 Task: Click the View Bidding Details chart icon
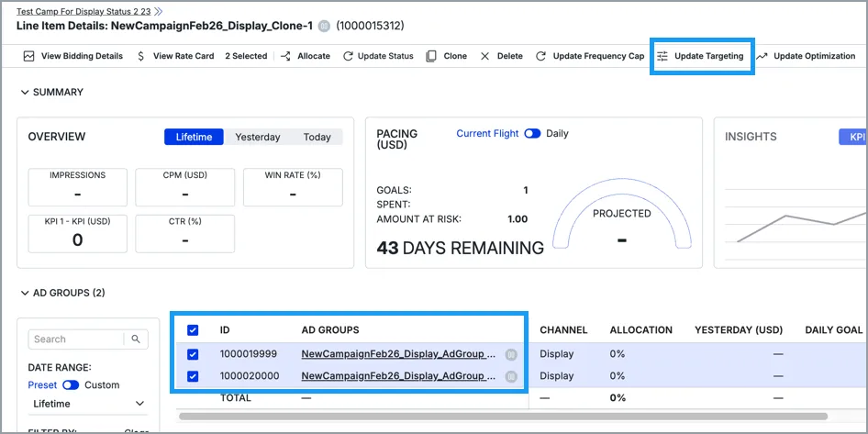[28, 56]
